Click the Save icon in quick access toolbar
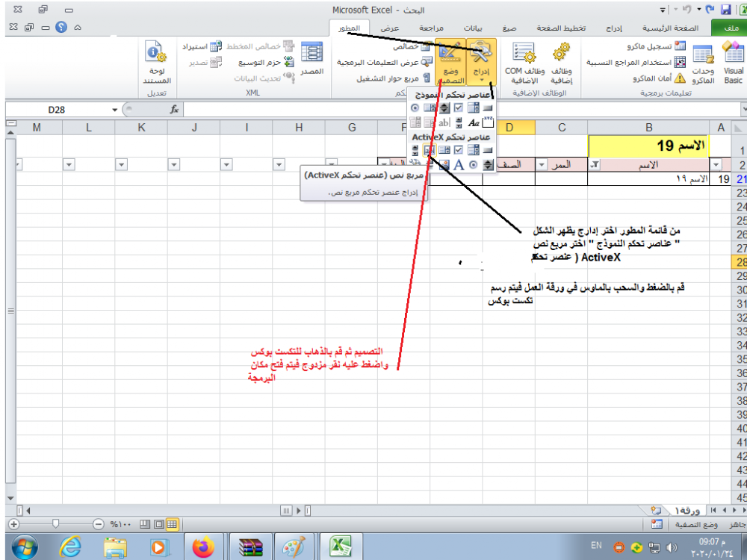The width and height of the screenshot is (747, 560). tap(725, 10)
